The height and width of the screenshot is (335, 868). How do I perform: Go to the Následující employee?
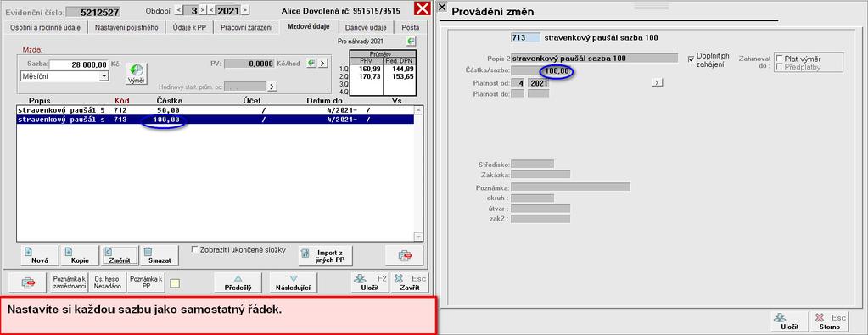tap(294, 282)
